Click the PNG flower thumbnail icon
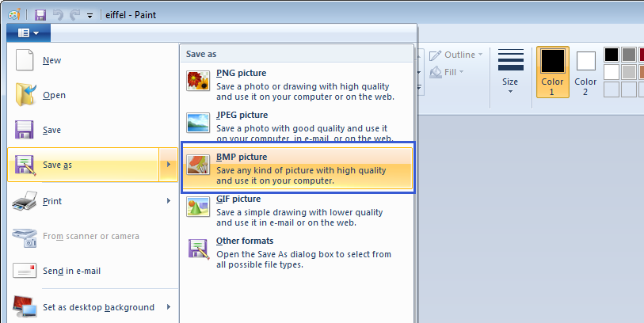 198,81
